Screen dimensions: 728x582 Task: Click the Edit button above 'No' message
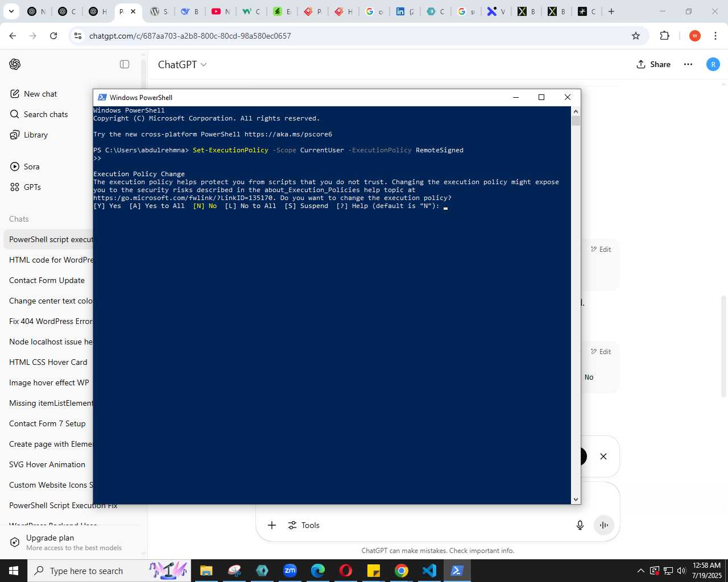tap(601, 351)
